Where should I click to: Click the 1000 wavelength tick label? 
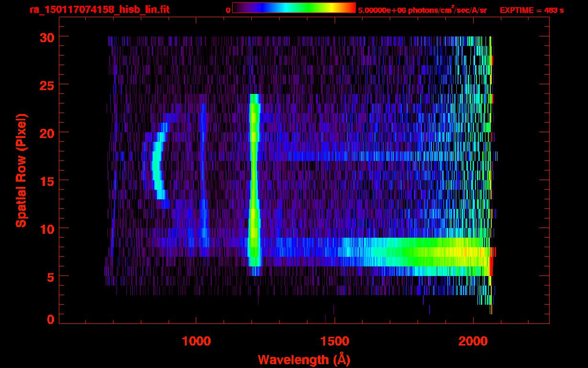coord(196,341)
